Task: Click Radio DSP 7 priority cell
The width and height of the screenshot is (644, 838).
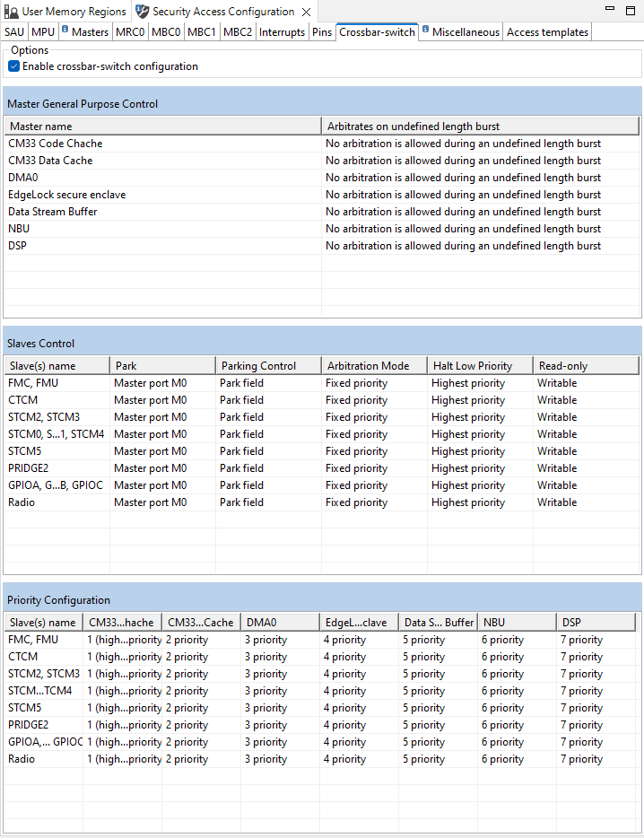Action: click(x=596, y=759)
